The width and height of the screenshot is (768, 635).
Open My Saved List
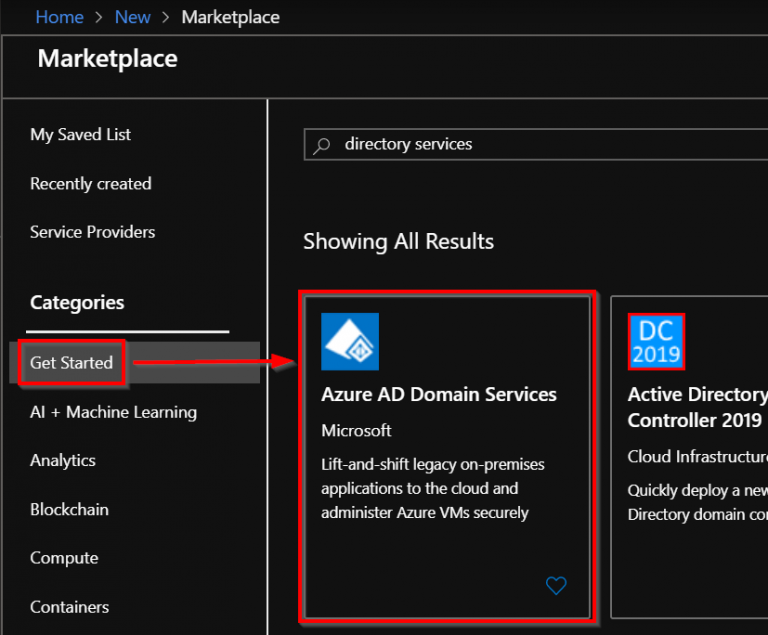click(x=80, y=135)
